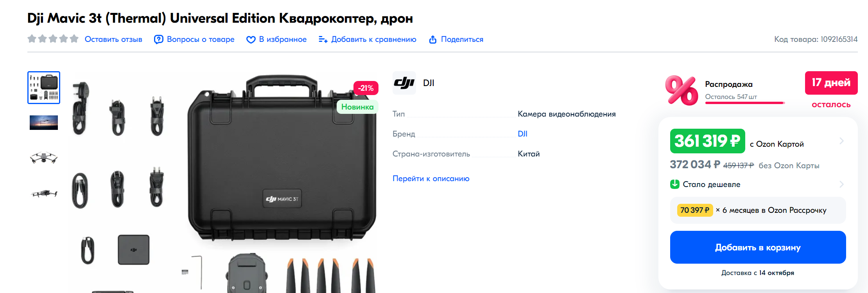Viewport: 868px width, 293px height.
Task: Click the DJI brand logo icon
Action: click(x=404, y=83)
